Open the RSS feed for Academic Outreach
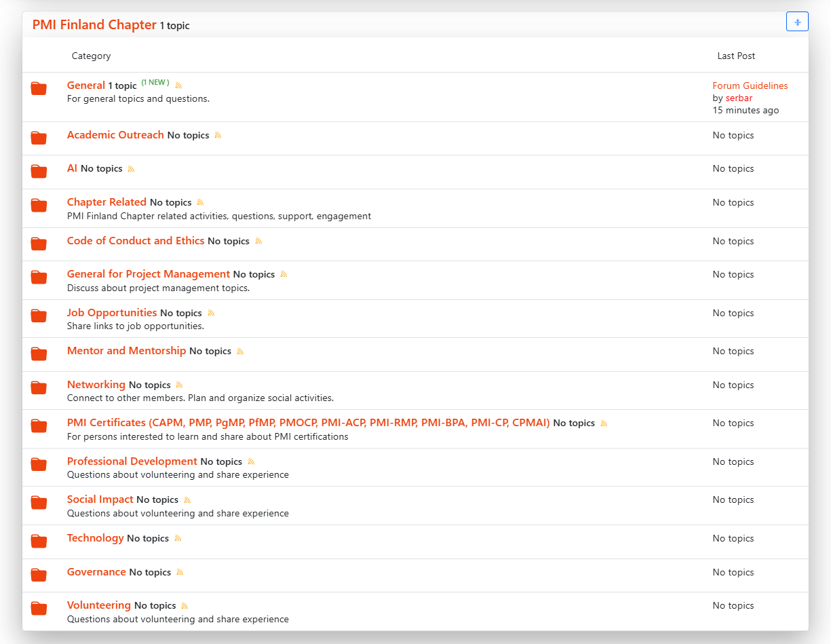The height and width of the screenshot is (644, 831). 218,136
